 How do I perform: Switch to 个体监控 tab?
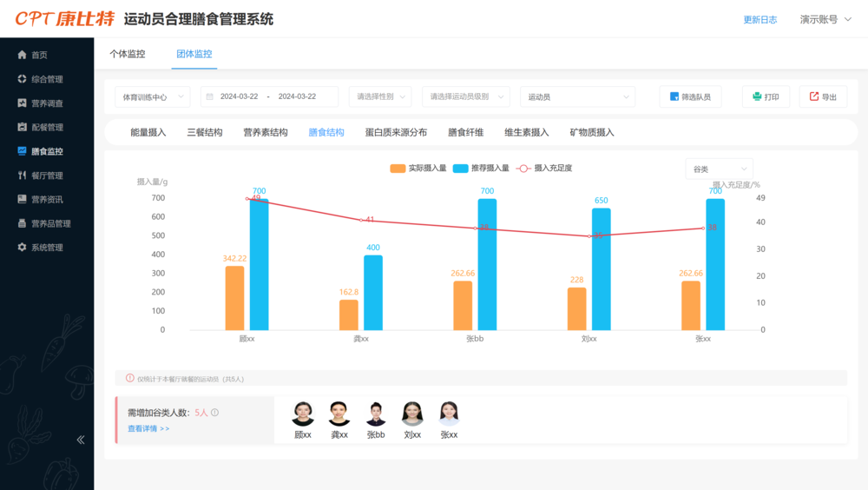point(128,54)
